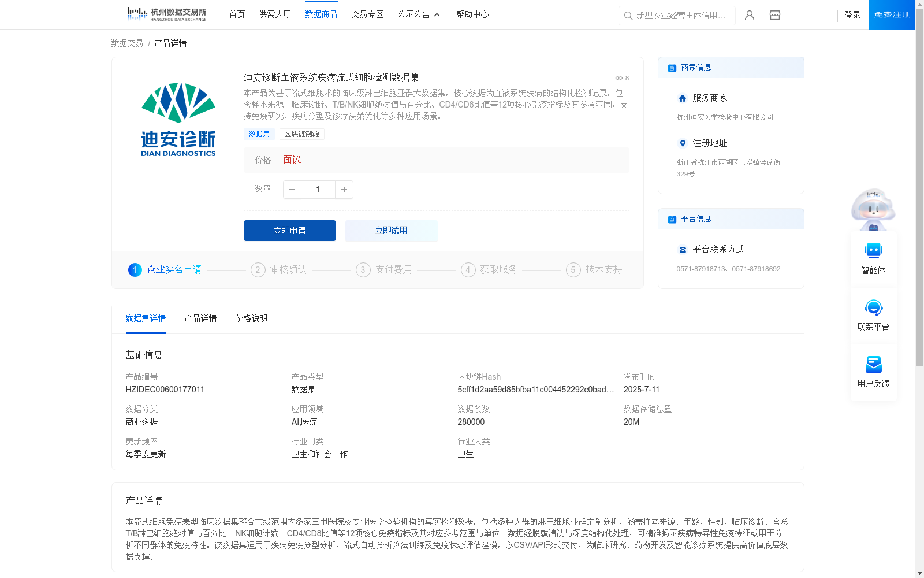Image resolution: width=924 pixels, height=578 pixels.
Task: Click publish date 2025-7-11
Action: [x=642, y=390]
